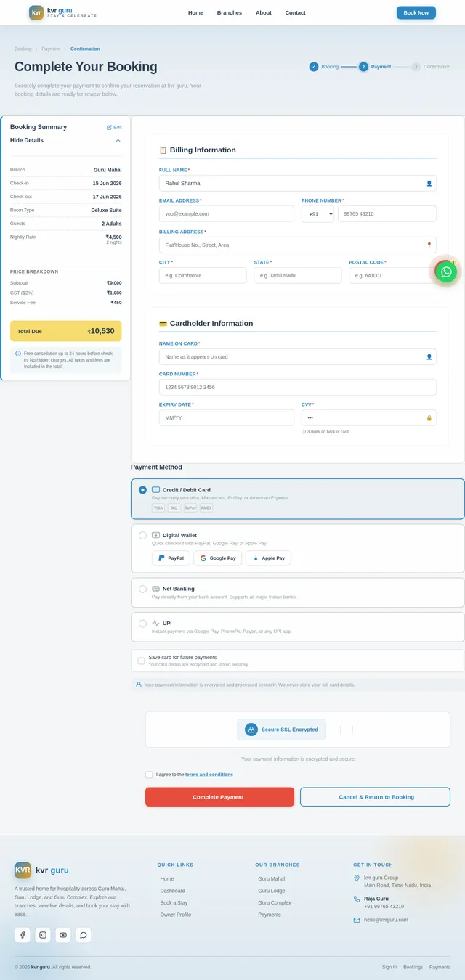
Task: Click Payment breadcrumb link
Action: pyautogui.click(x=51, y=49)
